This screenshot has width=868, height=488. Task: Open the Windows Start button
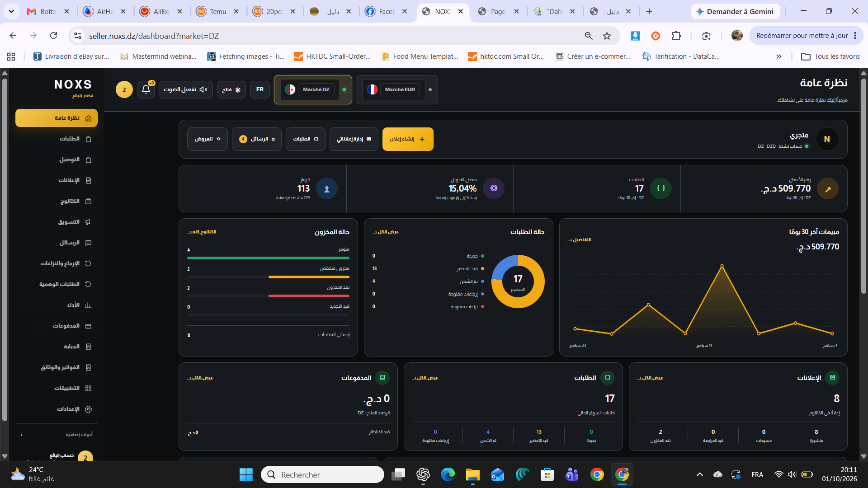(x=246, y=474)
